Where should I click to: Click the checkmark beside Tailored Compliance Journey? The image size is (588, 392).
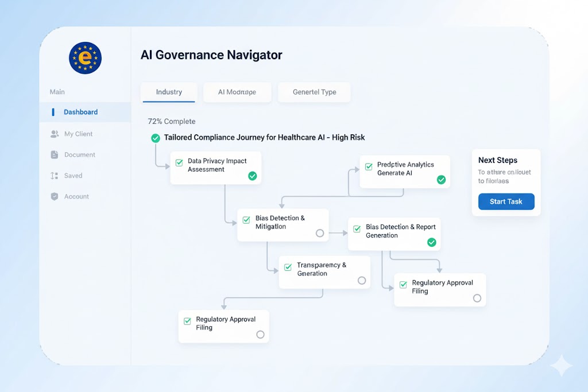[155, 138]
